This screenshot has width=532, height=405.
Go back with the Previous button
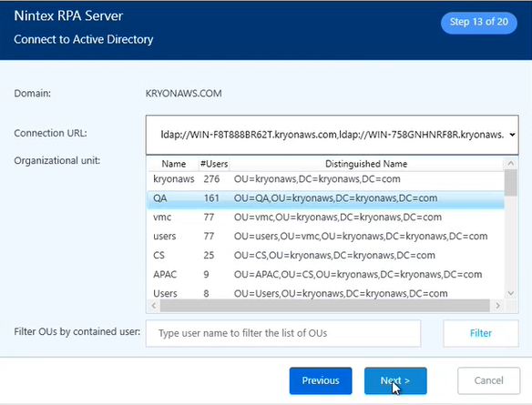point(321,380)
